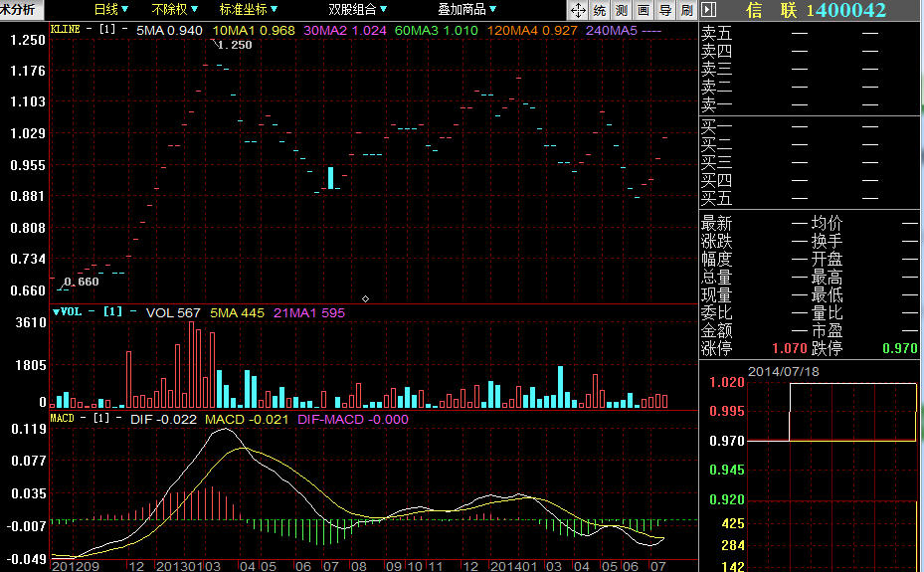The height and width of the screenshot is (572, 924).
Task: Click the 240MA5 moving average label
Action: tap(610, 31)
